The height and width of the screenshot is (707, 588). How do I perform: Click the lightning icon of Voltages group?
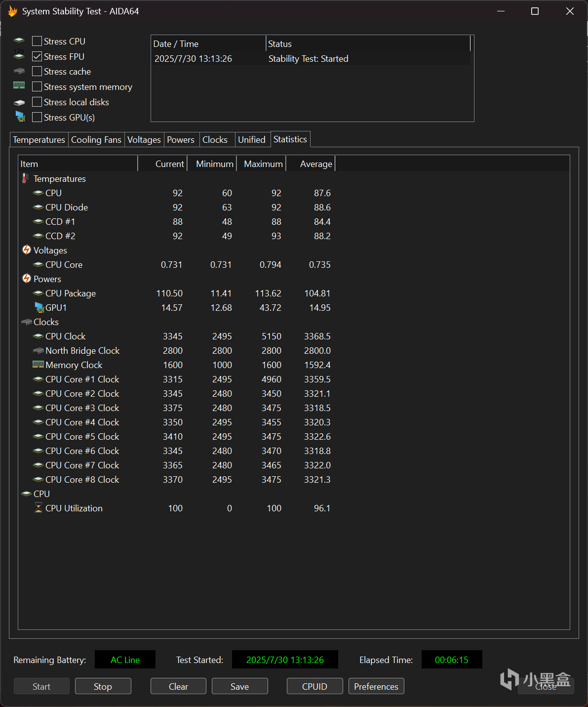tap(27, 250)
